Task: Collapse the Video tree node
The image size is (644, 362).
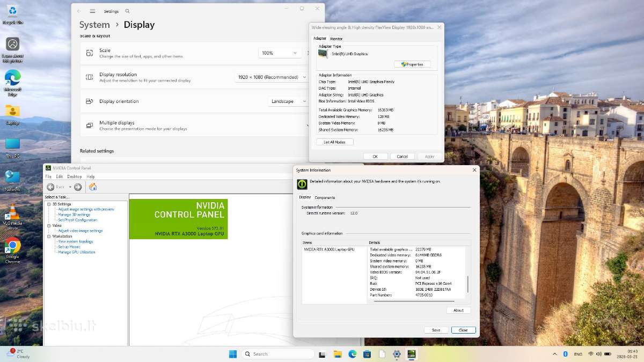Action: click(49, 225)
